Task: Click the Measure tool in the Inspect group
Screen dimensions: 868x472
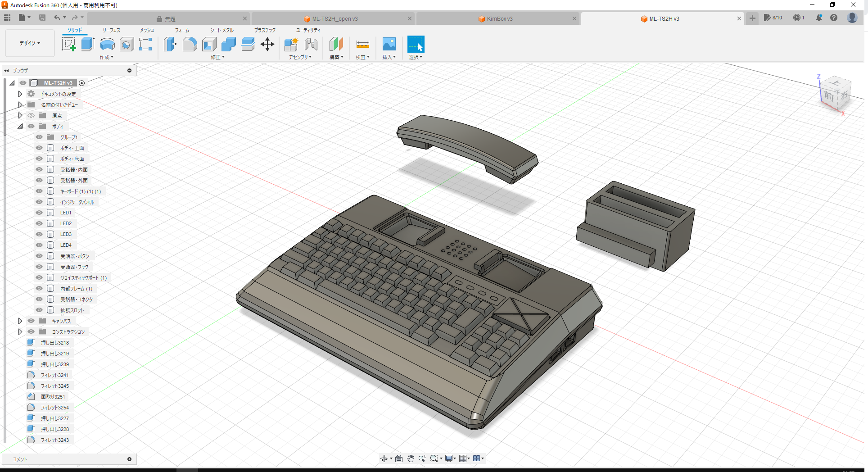Action: (362, 44)
